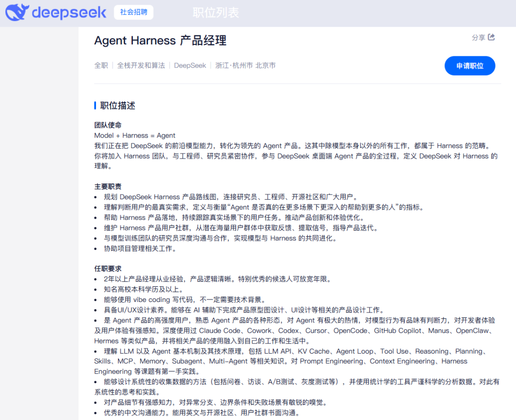Click the 申请职位 button

(x=470, y=66)
